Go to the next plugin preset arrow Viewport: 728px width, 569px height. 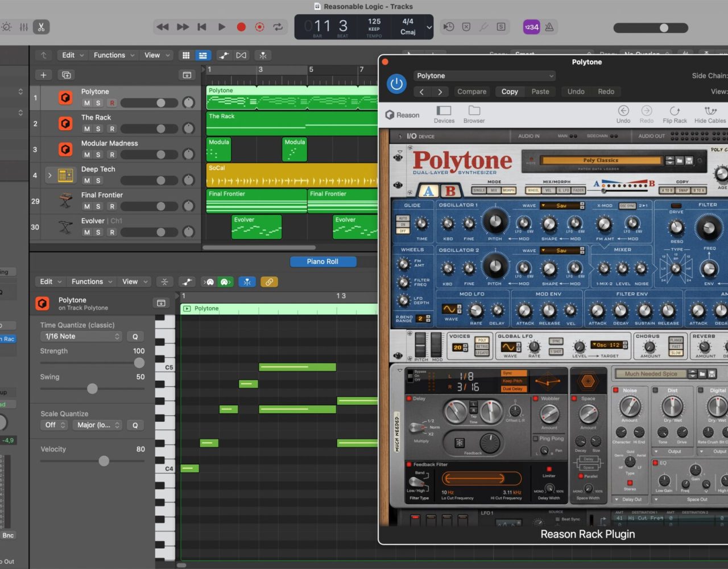pos(440,92)
